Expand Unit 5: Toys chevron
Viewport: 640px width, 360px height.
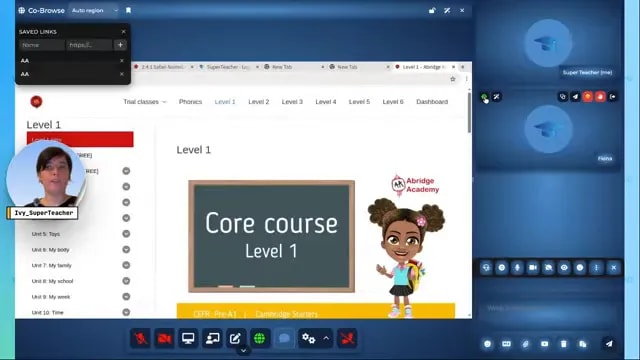coord(126,233)
